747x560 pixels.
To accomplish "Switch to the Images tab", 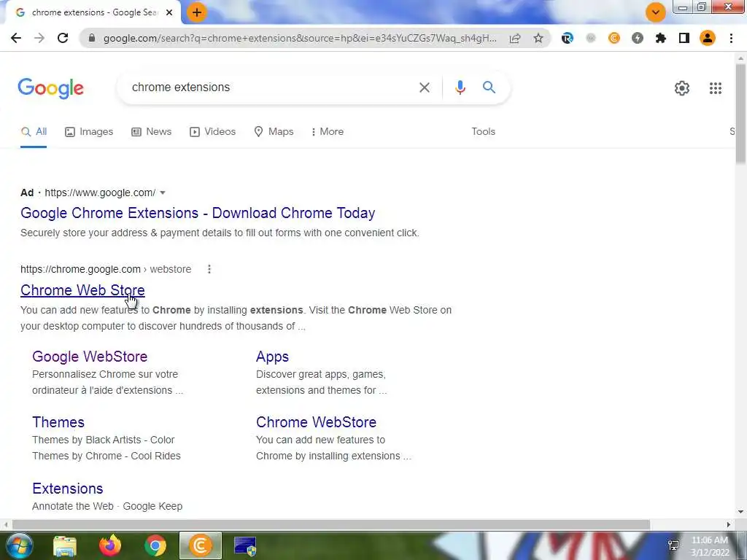I will pos(89,132).
